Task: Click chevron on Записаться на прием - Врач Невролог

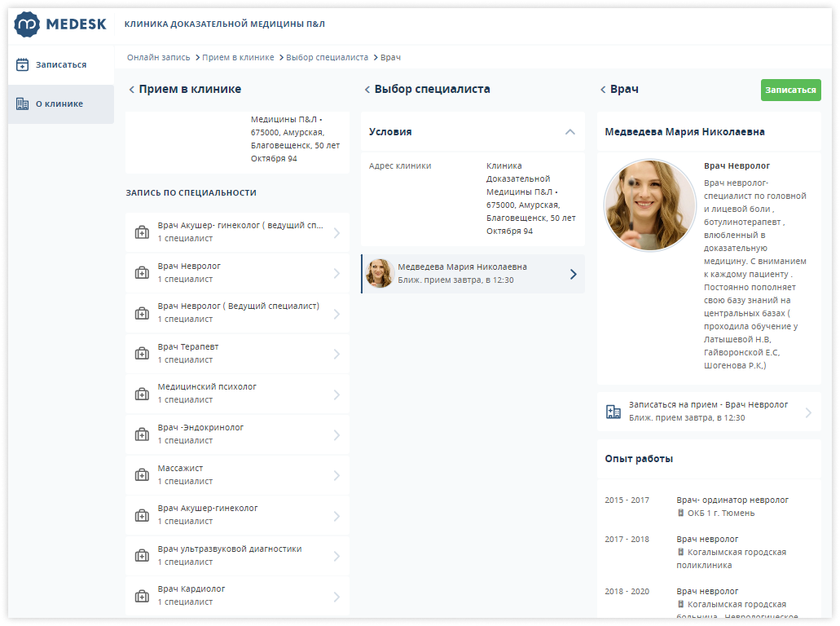Action: tap(808, 412)
